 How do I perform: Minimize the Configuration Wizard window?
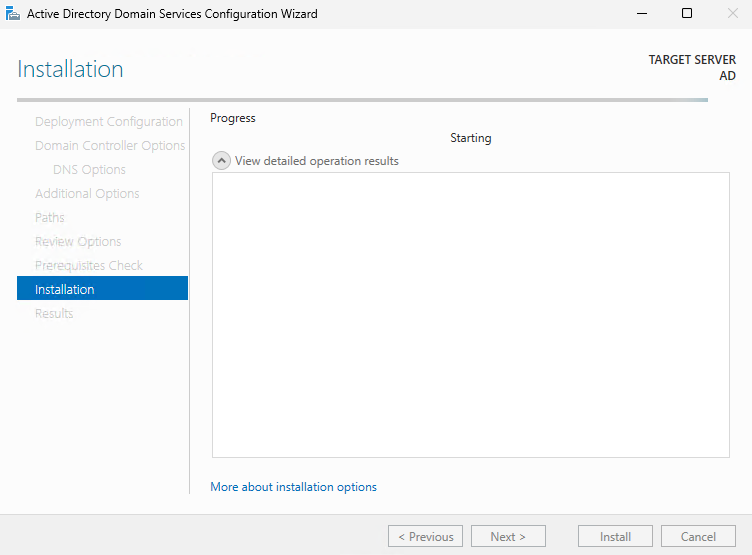coord(641,14)
